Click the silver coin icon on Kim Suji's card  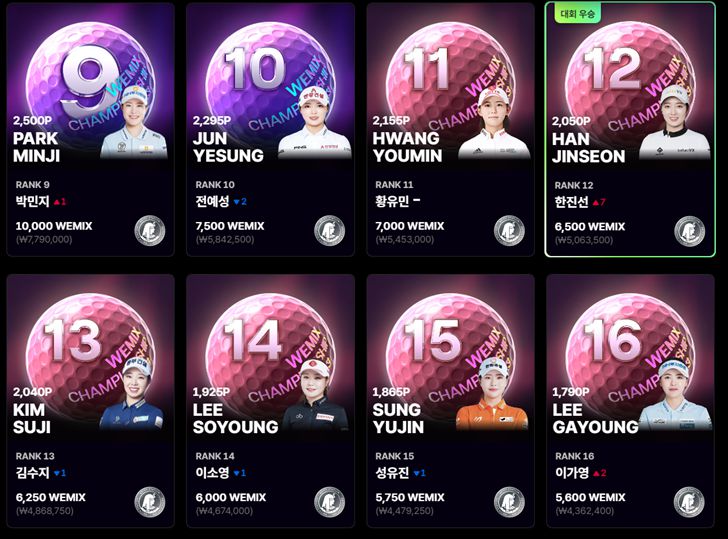click(x=150, y=502)
